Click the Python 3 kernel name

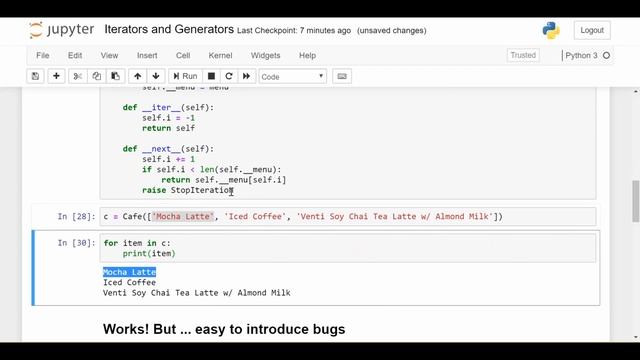(581, 56)
